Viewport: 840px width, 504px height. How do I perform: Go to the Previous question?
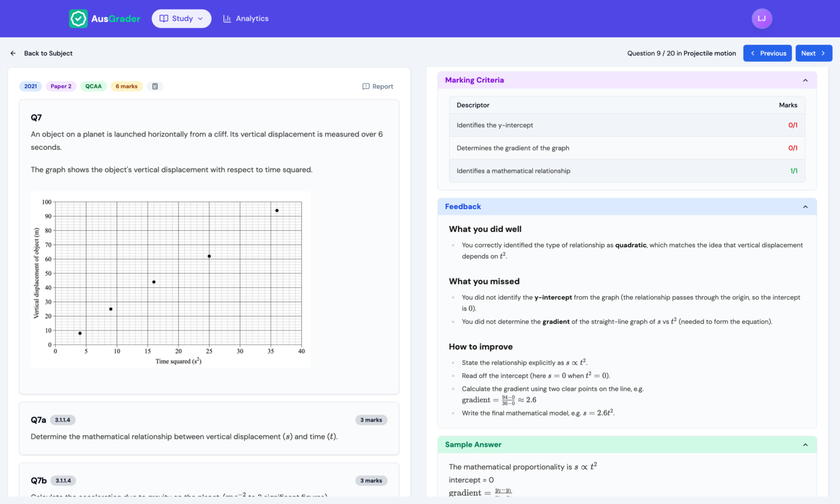pyautogui.click(x=767, y=53)
